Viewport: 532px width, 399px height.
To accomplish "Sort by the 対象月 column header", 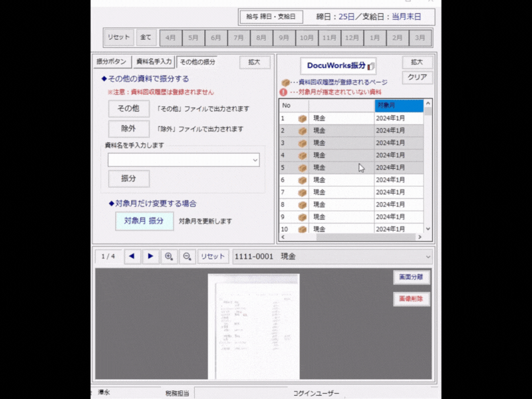I will pos(398,105).
